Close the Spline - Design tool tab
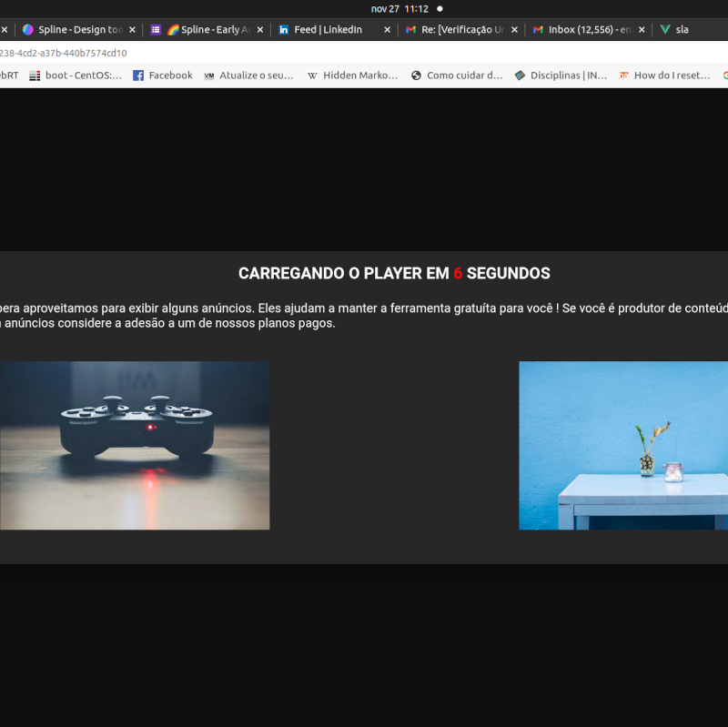Screen dimensions: 728x727 [x=132, y=30]
